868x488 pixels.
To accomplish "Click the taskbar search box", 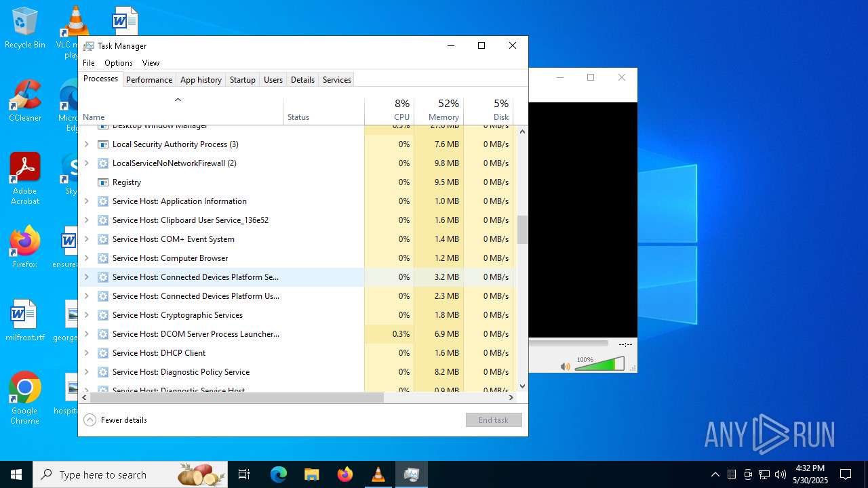I will pyautogui.click(x=130, y=474).
